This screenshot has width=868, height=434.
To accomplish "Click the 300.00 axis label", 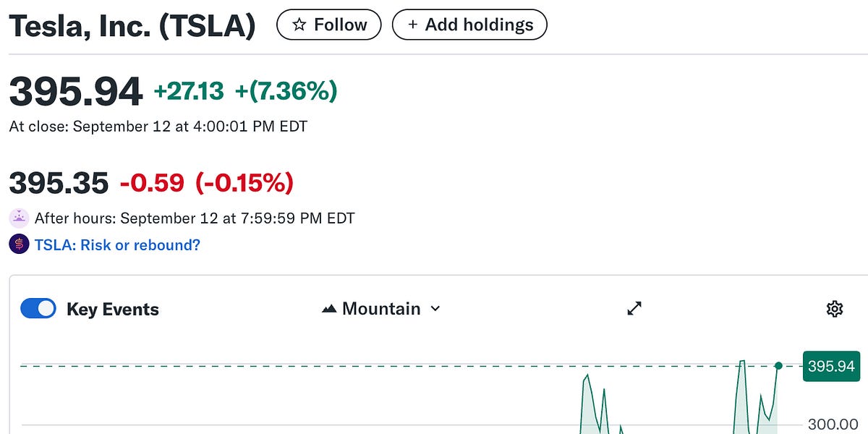I will click(x=833, y=425).
